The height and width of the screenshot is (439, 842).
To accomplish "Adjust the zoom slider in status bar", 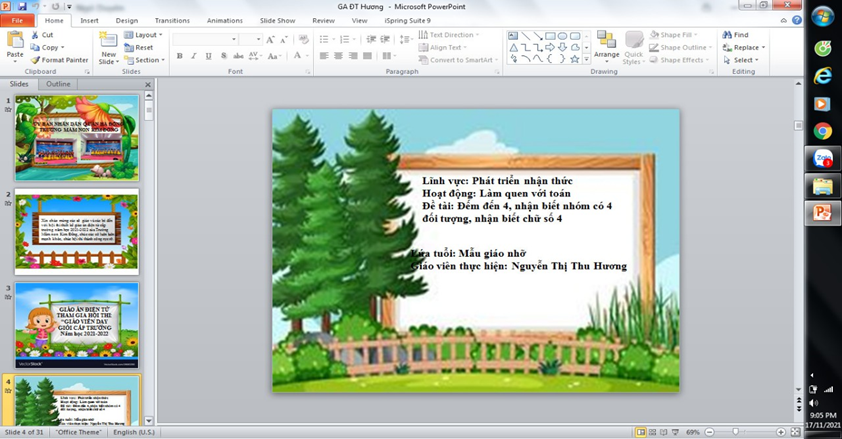I will pos(736,432).
